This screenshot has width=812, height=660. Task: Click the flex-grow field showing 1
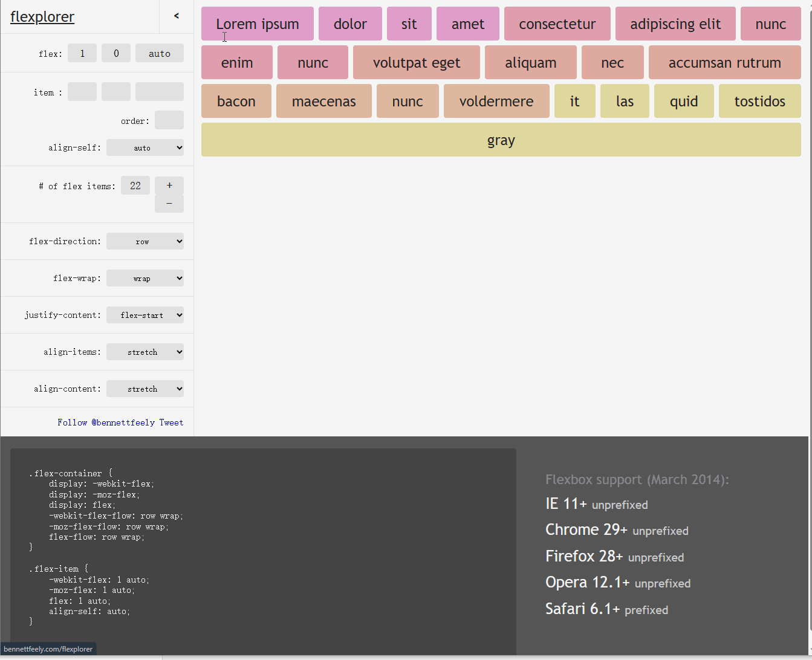pyautogui.click(x=82, y=53)
